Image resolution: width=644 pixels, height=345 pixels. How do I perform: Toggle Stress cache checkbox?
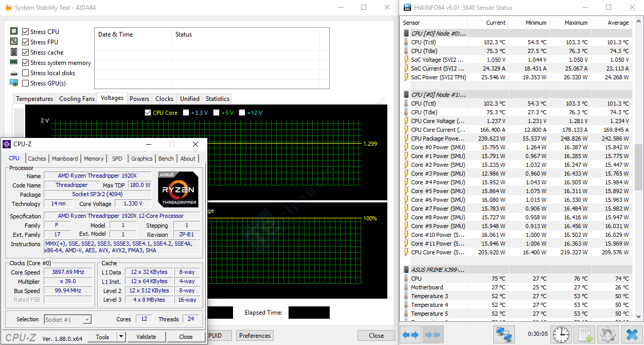[25, 52]
